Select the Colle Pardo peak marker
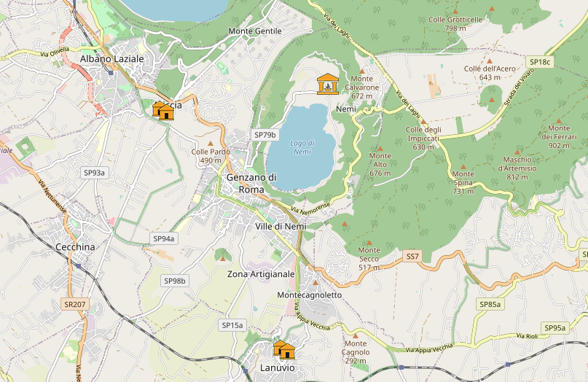Screen dimensions: 588x382 (211, 144)
